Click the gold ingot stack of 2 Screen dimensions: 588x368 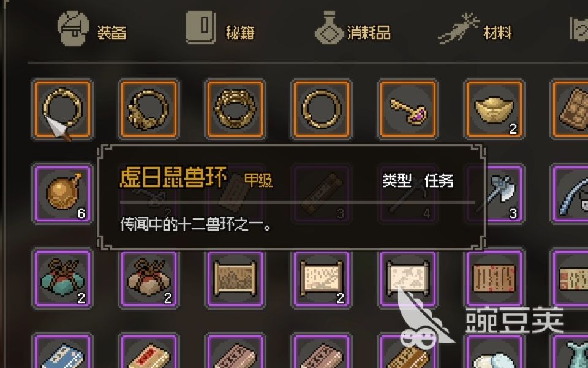point(494,109)
